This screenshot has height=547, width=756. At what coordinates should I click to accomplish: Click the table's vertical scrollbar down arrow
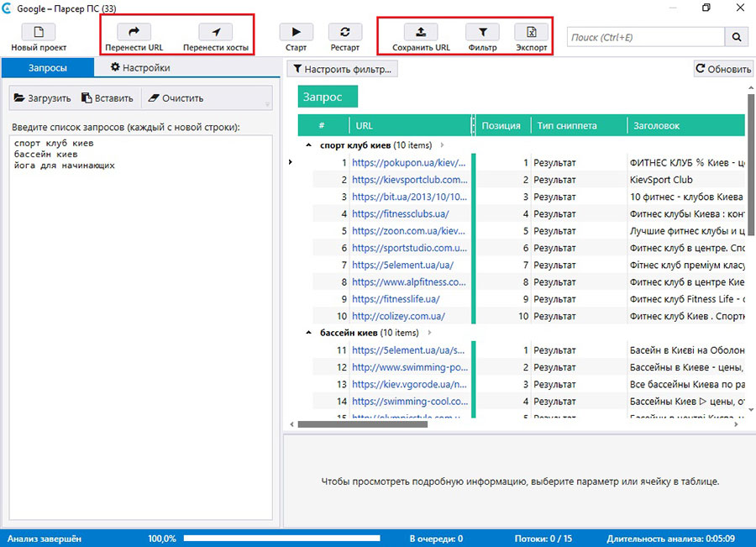coord(751,409)
